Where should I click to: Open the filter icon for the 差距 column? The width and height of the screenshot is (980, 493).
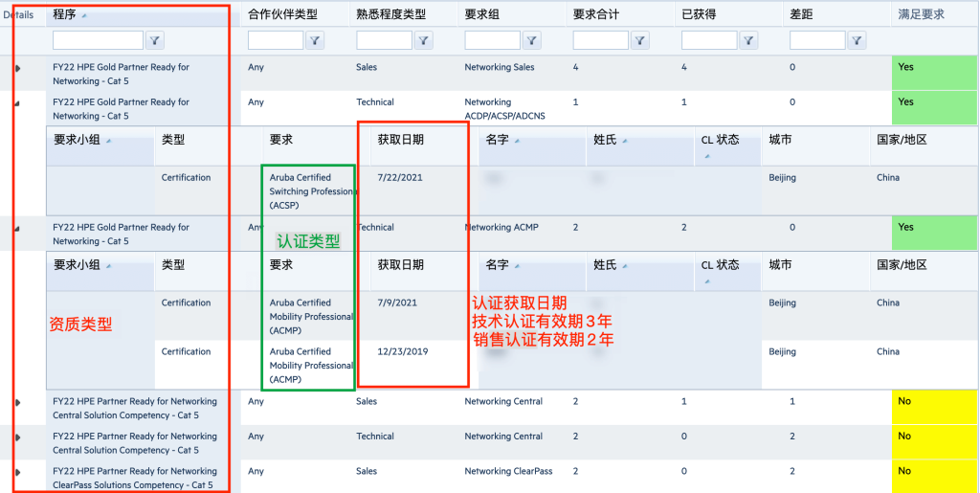click(857, 40)
